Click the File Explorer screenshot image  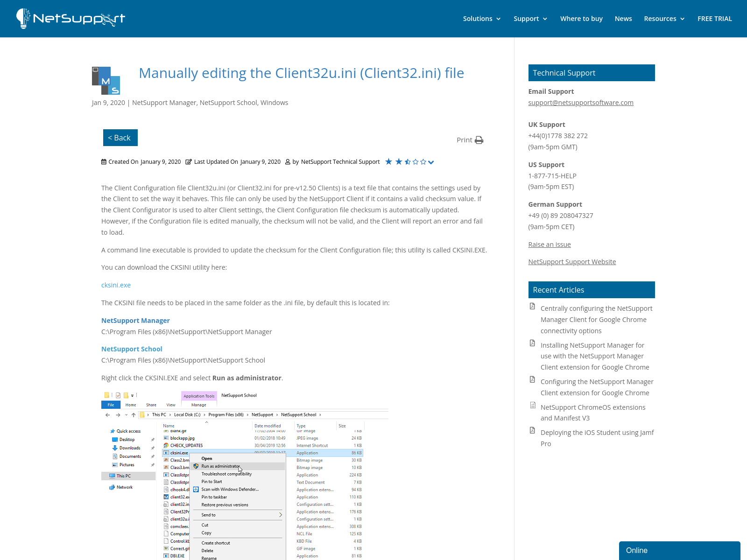(x=245, y=475)
